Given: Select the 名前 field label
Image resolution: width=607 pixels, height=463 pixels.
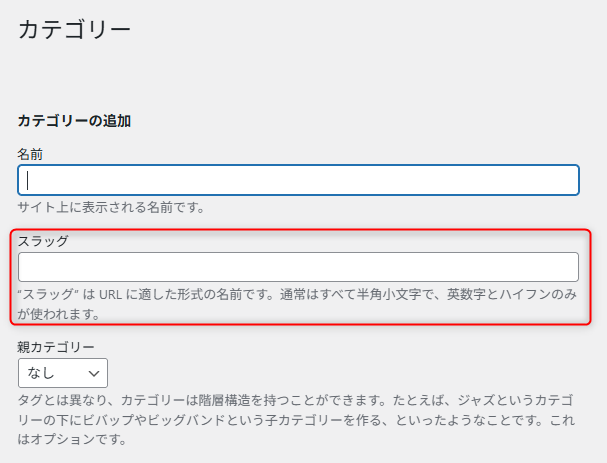Looking at the screenshot, I should coord(30,154).
